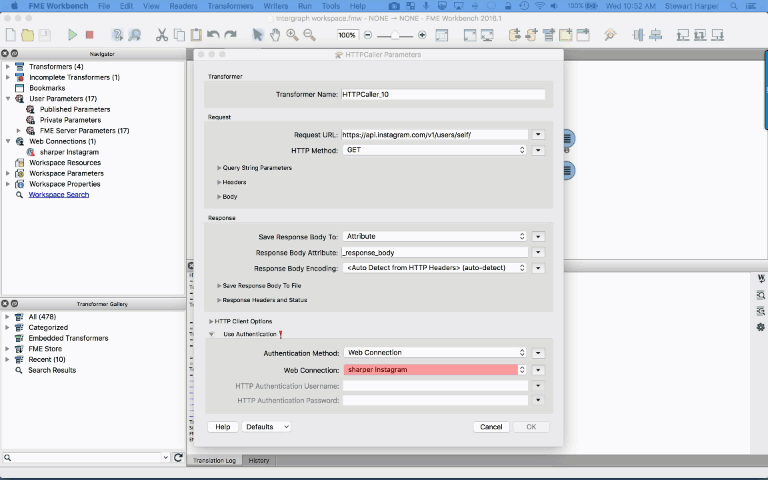Click the Cut scissors icon in toolbar

tap(162, 35)
